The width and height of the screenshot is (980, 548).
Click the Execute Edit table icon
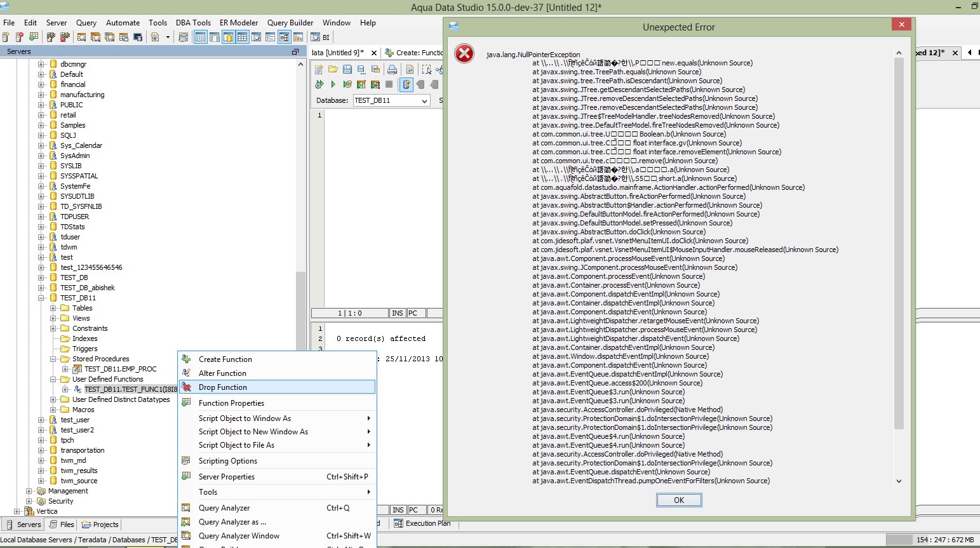point(361,84)
